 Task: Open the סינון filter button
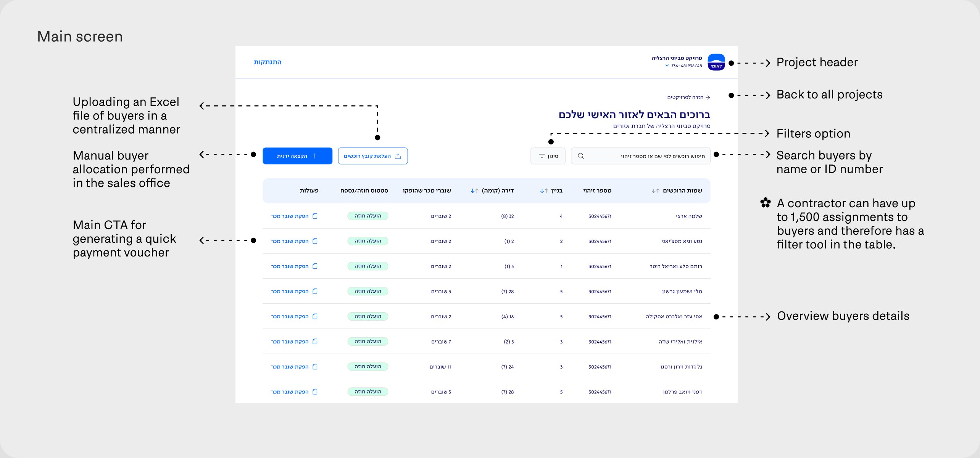click(x=548, y=156)
